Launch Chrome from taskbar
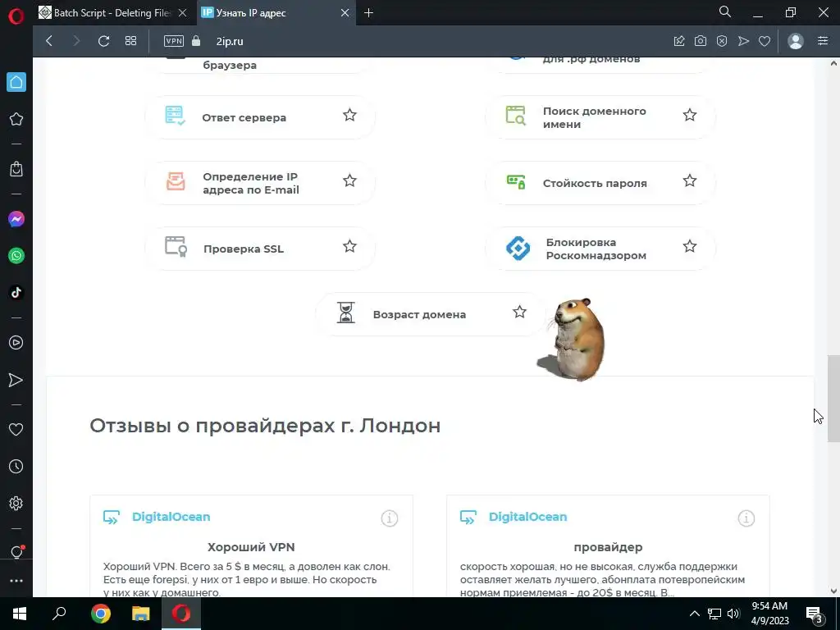 click(100, 614)
